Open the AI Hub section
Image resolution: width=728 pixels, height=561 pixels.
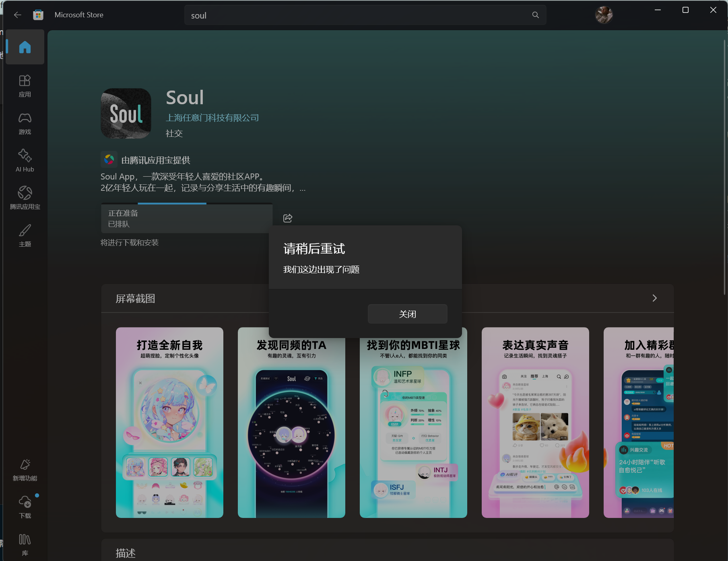click(x=25, y=161)
